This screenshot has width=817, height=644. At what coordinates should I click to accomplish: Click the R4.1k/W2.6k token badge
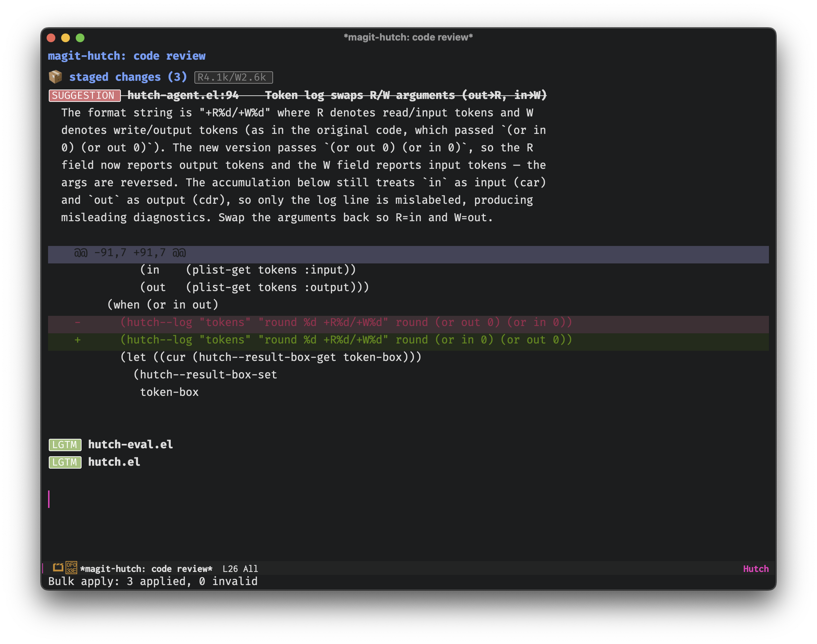point(233,77)
